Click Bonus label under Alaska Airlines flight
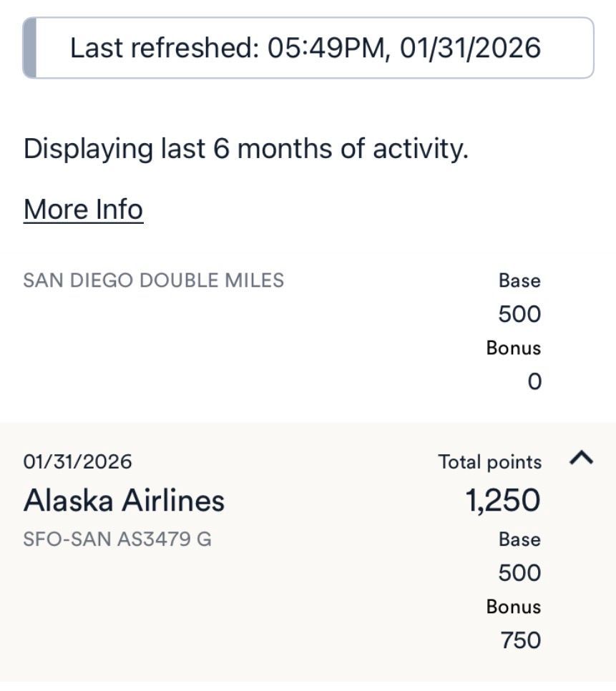The image size is (616, 691). coord(514,607)
